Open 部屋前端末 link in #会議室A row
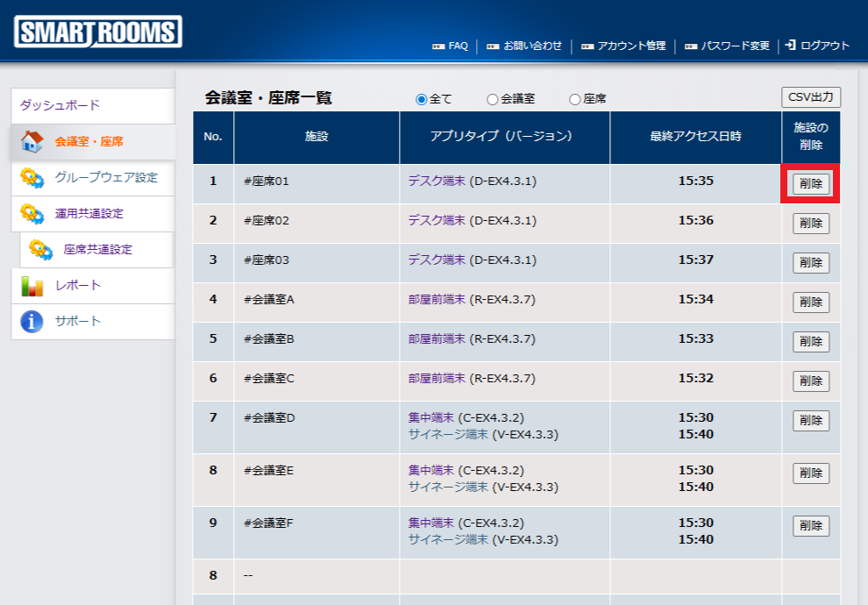 click(x=436, y=300)
